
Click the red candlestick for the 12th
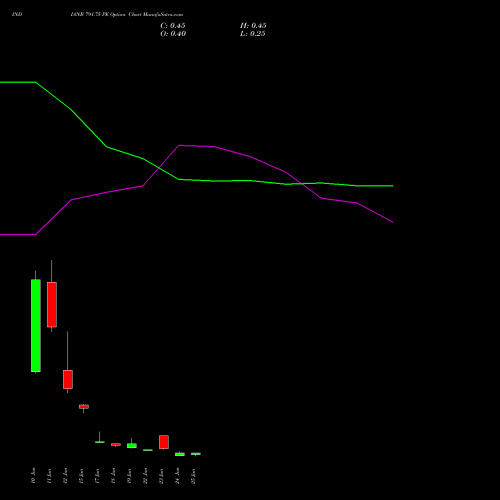coord(68,379)
